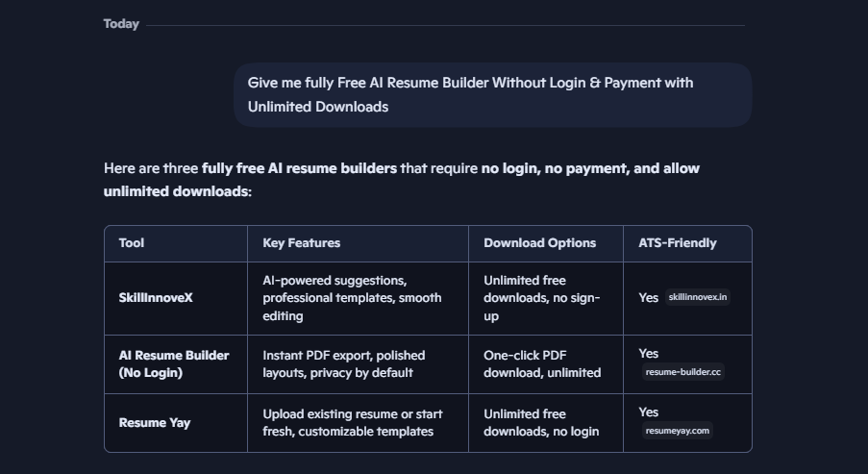Click the SkillInnoveX tool name cell
The height and width of the screenshot is (474, 868).
[156, 298]
